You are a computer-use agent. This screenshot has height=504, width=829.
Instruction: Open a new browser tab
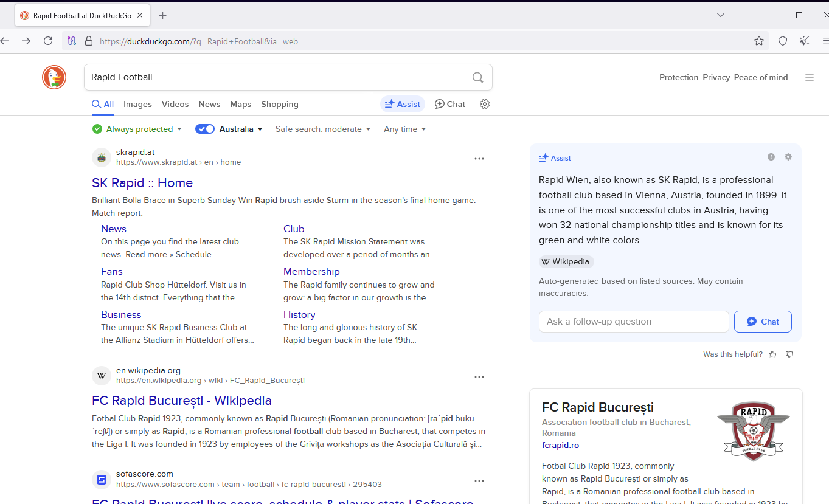click(x=162, y=16)
